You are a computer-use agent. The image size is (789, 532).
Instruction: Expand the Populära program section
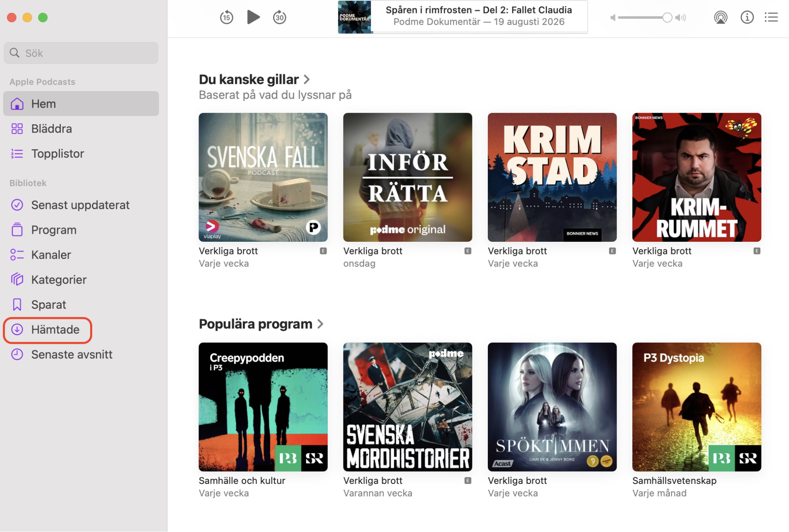click(x=261, y=324)
